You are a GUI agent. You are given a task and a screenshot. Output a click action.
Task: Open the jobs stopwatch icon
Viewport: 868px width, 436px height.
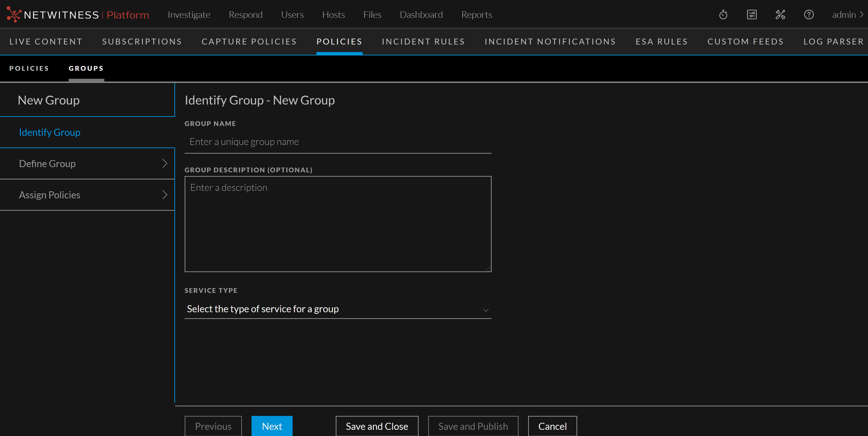tap(723, 15)
